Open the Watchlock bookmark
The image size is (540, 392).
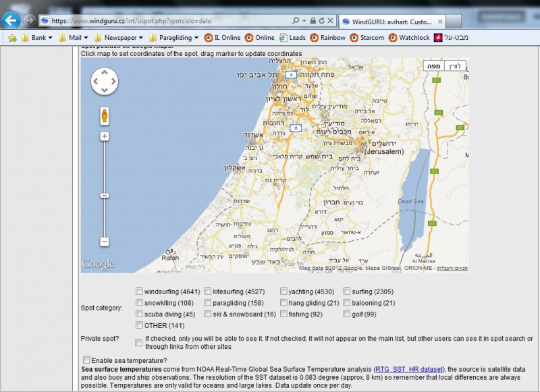coord(410,38)
